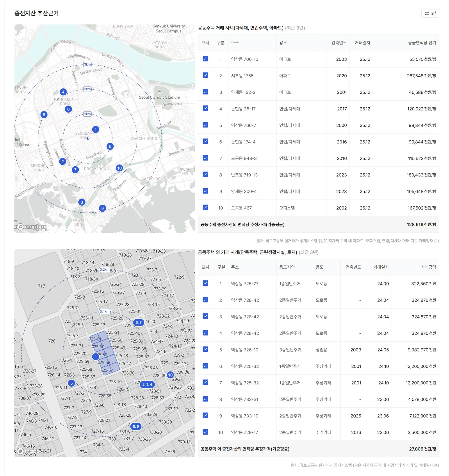Uncheck the 역삼동 726-10 transaction checkbox
Screen dimensions: 449x476
(x=205, y=349)
